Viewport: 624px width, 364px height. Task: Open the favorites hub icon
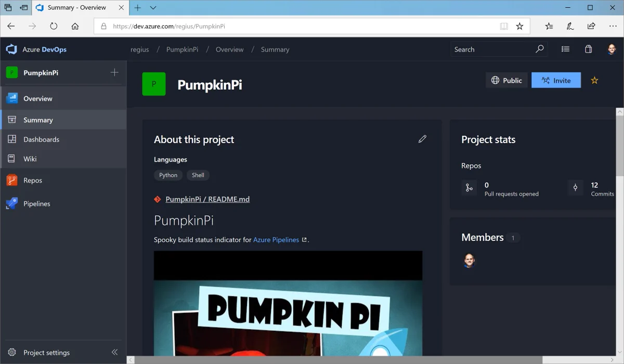(549, 26)
